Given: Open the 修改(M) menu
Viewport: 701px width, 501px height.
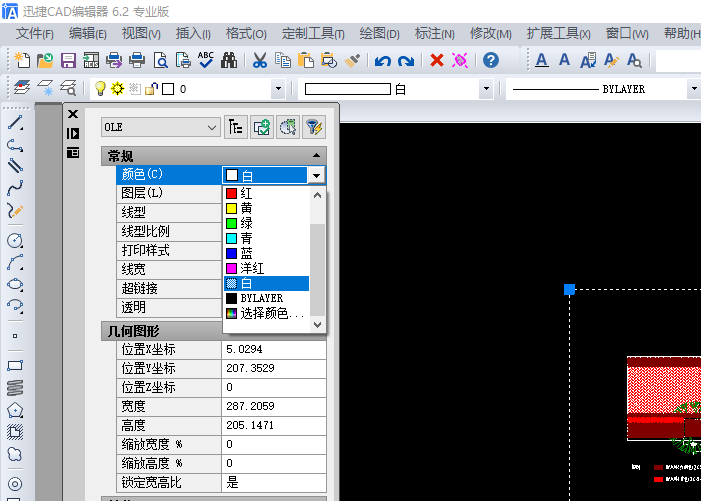Looking at the screenshot, I should tap(490, 34).
